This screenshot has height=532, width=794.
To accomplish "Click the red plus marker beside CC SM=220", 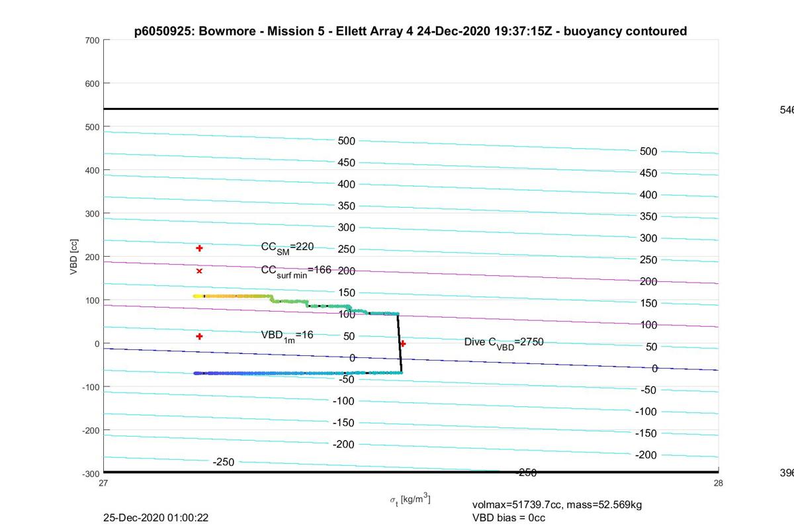I will coord(199,248).
